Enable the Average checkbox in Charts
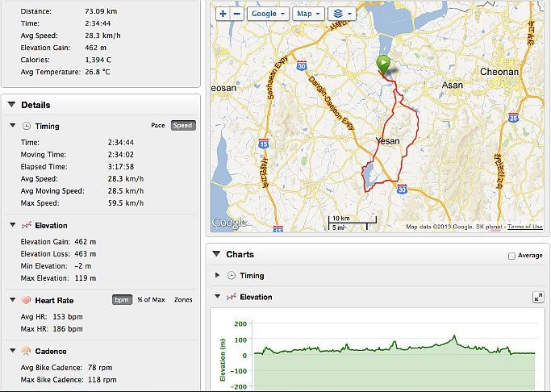Image resolution: width=551 pixels, height=392 pixels. coord(511,256)
